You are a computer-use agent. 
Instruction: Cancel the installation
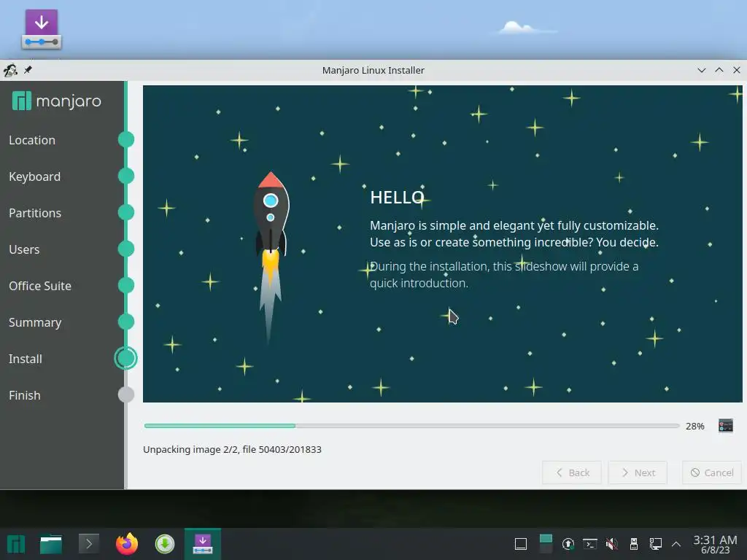tap(712, 472)
